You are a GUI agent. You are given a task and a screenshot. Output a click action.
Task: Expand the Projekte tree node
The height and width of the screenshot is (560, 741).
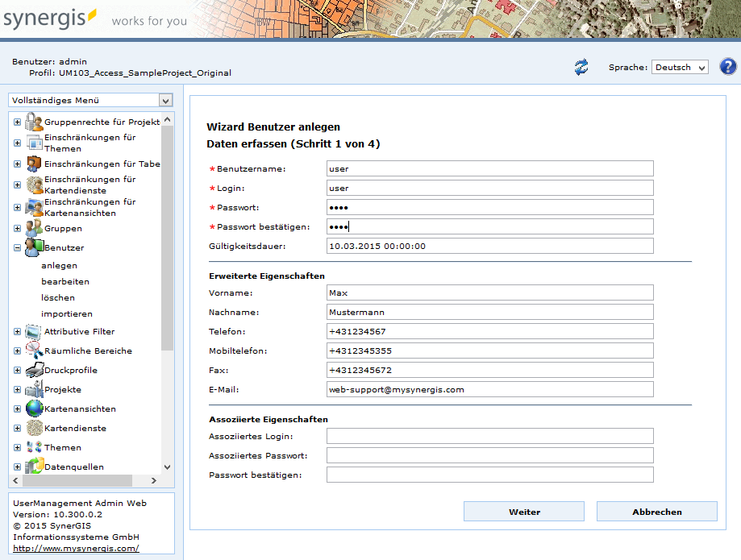point(17,390)
